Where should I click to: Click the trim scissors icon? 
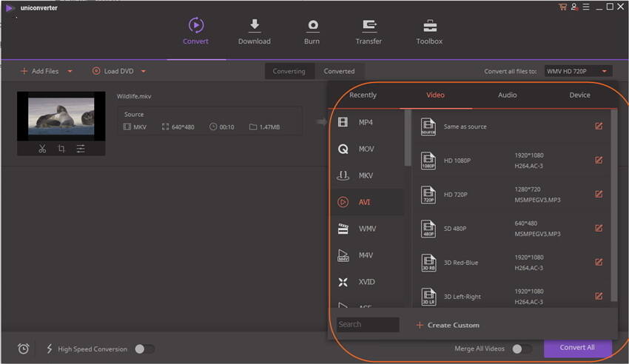[42, 149]
